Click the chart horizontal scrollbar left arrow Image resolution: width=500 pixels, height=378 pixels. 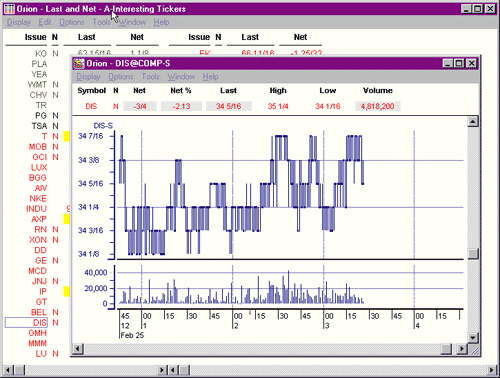[78, 349]
